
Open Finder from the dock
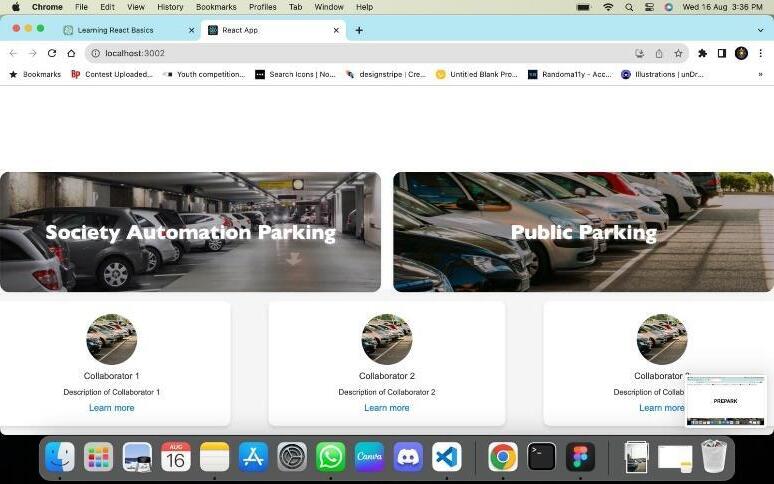pos(60,457)
